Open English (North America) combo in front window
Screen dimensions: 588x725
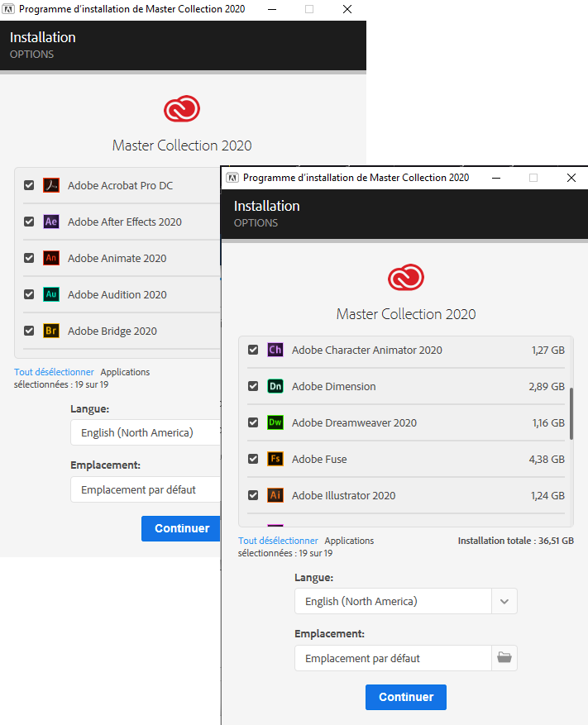(406, 601)
